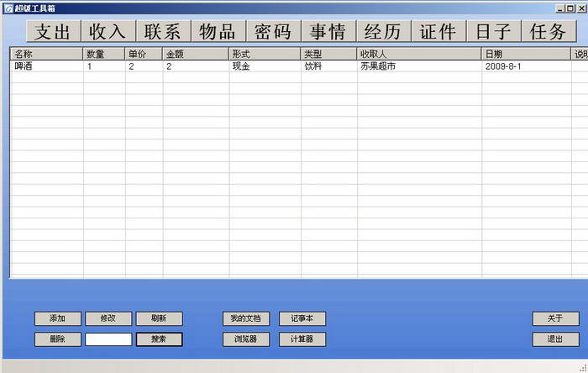Sort by 金额 column header

[x=196, y=54]
